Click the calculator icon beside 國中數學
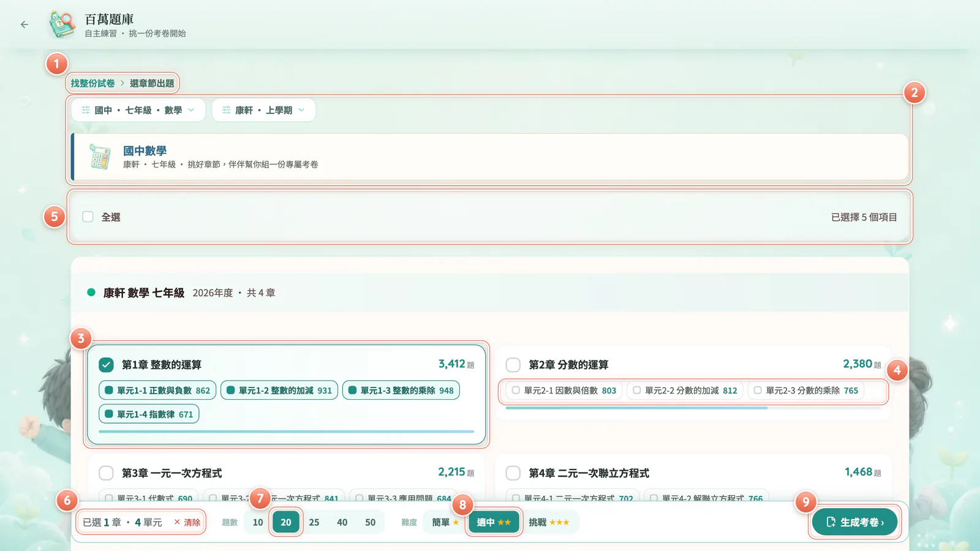The width and height of the screenshot is (980, 551). tap(100, 157)
